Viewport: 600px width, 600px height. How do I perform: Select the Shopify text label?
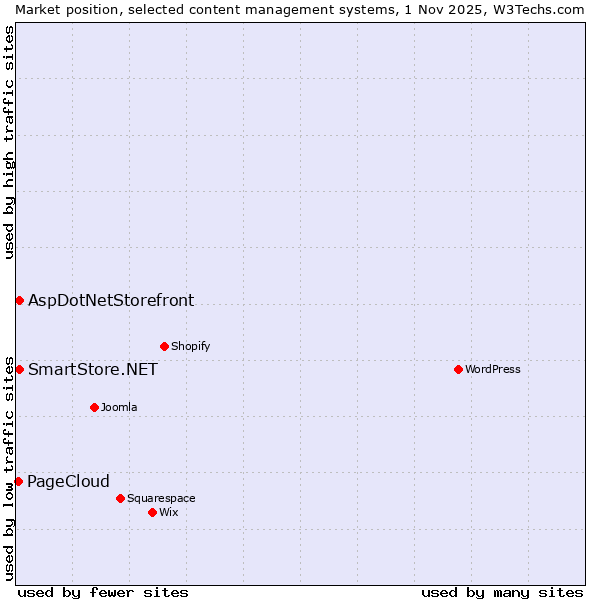point(190,346)
